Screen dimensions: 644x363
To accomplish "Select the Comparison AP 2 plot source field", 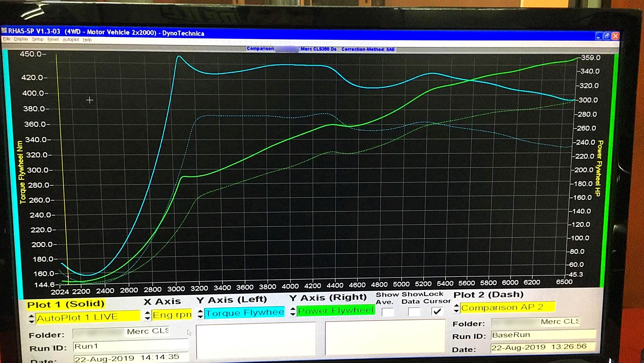I will (x=508, y=307).
